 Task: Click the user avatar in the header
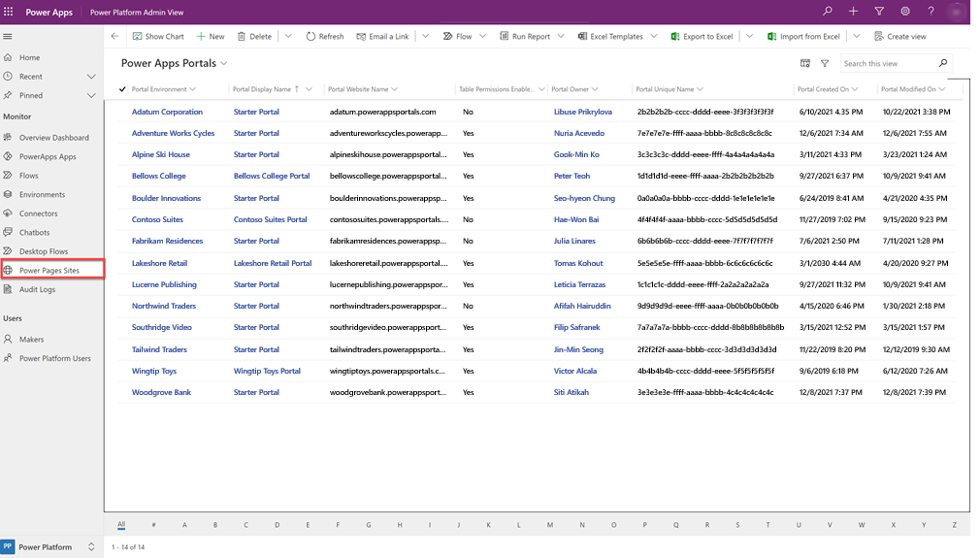(957, 12)
